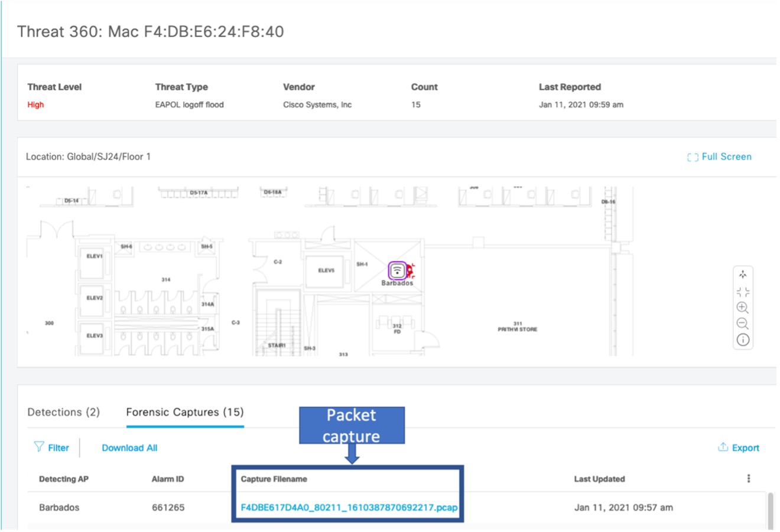Switch to the Detections tab

pyautogui.click(x=63, y=412)
